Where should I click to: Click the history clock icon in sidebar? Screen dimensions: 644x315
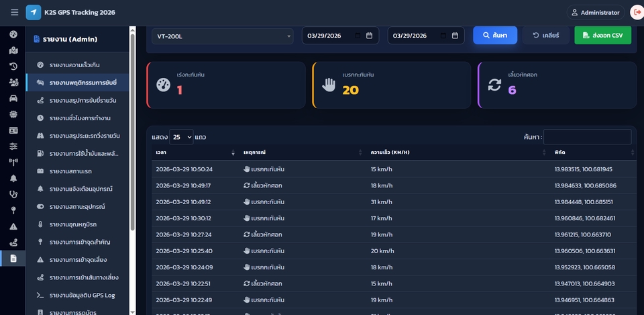(x=13, y=66)
